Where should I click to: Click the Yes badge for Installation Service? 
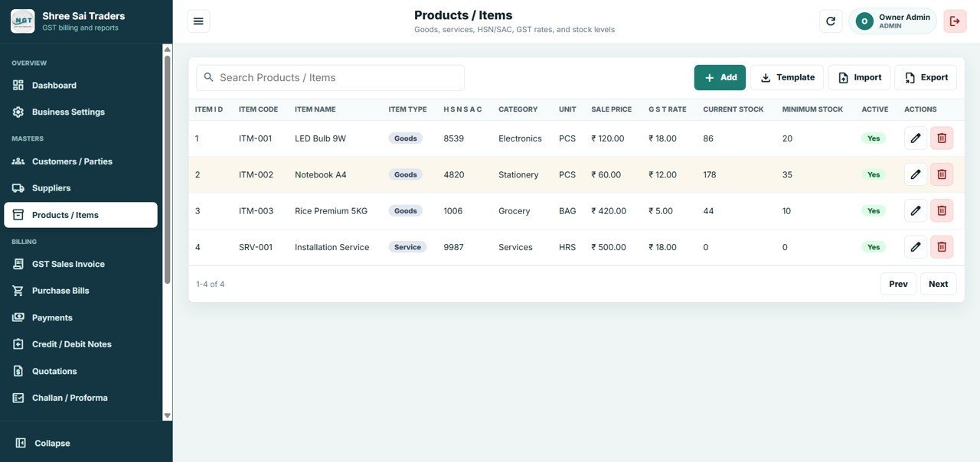click(x=874, y=247)
